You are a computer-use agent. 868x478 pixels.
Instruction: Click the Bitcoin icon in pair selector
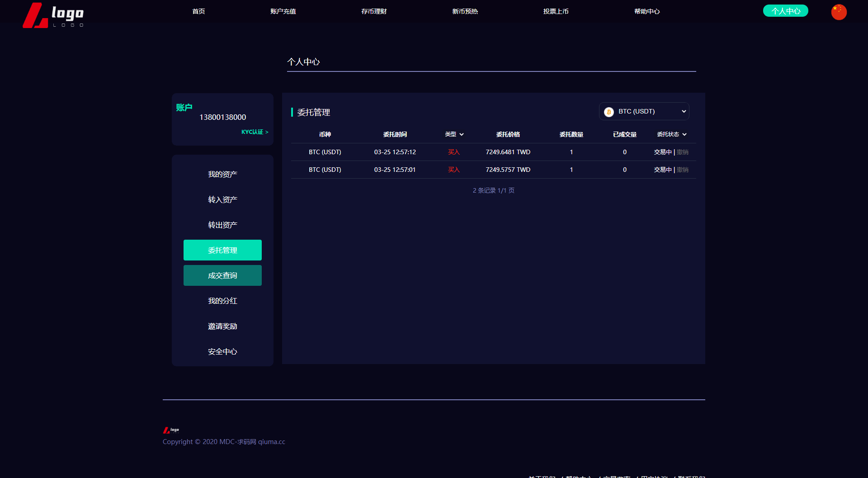[x=609, y=112]
